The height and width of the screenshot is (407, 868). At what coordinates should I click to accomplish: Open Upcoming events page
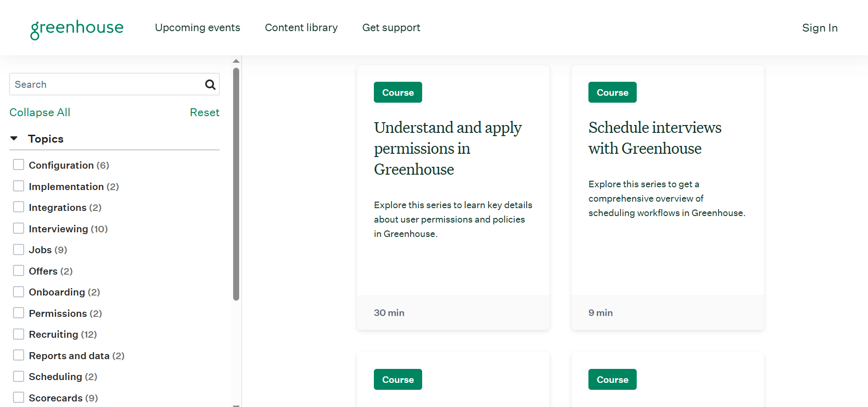coord(197,28)
